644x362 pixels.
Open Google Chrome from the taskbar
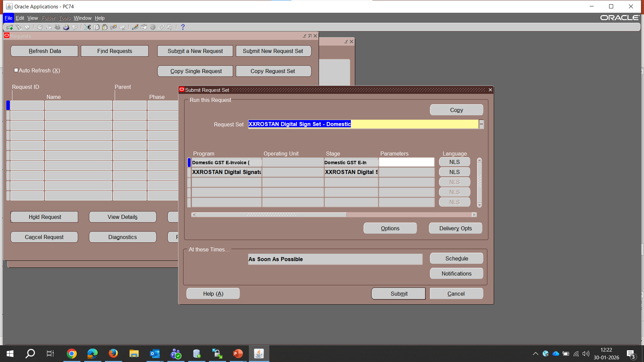[71, 354]
